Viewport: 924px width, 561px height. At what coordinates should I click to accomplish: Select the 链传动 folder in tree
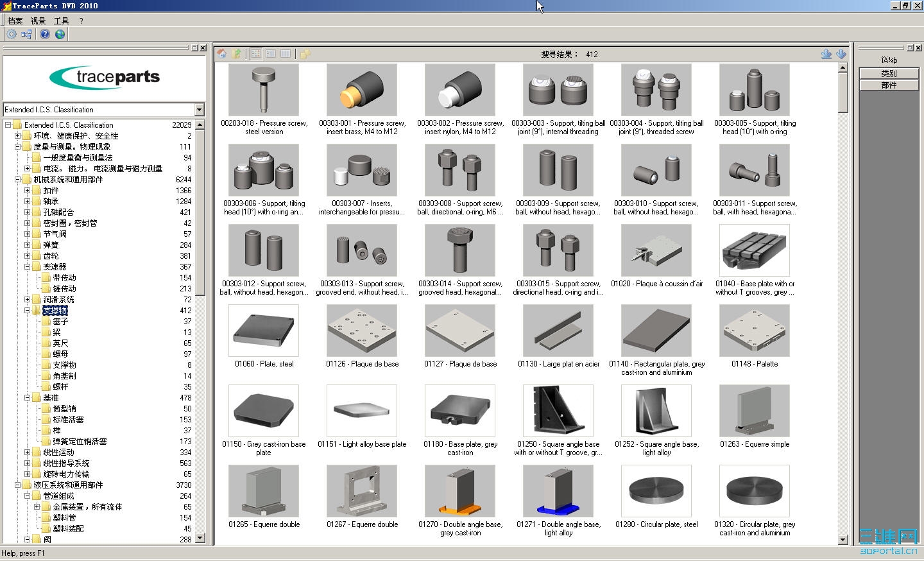click(x=64, y=289)
